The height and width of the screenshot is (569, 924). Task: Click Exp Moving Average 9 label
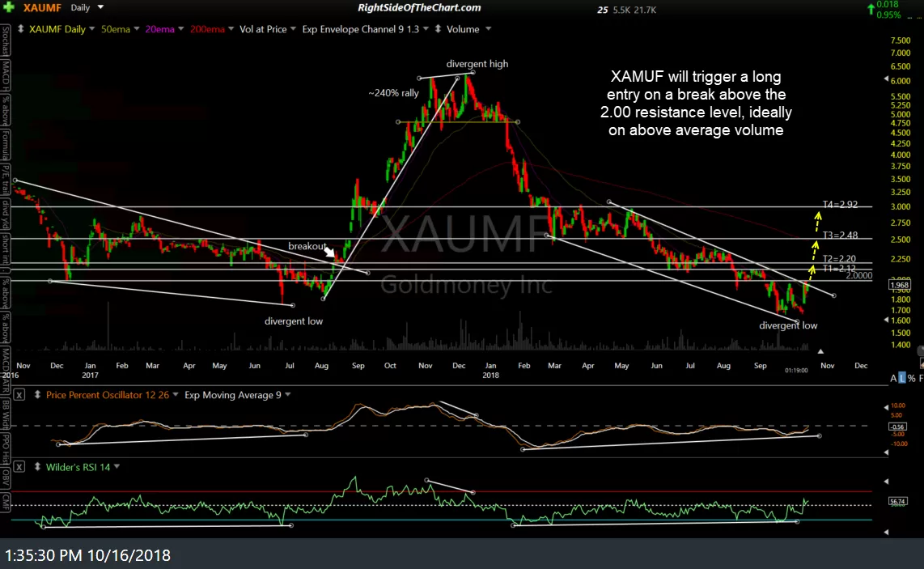coord(233,395)
